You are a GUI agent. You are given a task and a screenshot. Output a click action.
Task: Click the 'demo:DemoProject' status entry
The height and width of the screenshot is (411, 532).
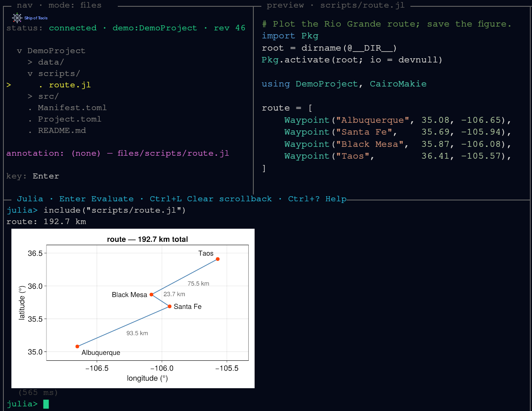pyautogui.click(x=155, y=28)
